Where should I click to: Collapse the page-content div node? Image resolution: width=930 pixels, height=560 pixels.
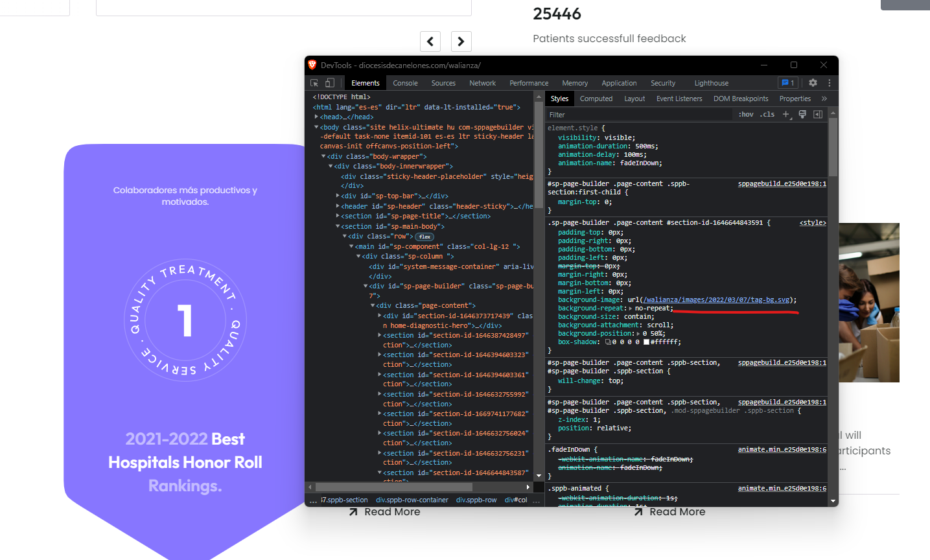[x=373, y=305]
